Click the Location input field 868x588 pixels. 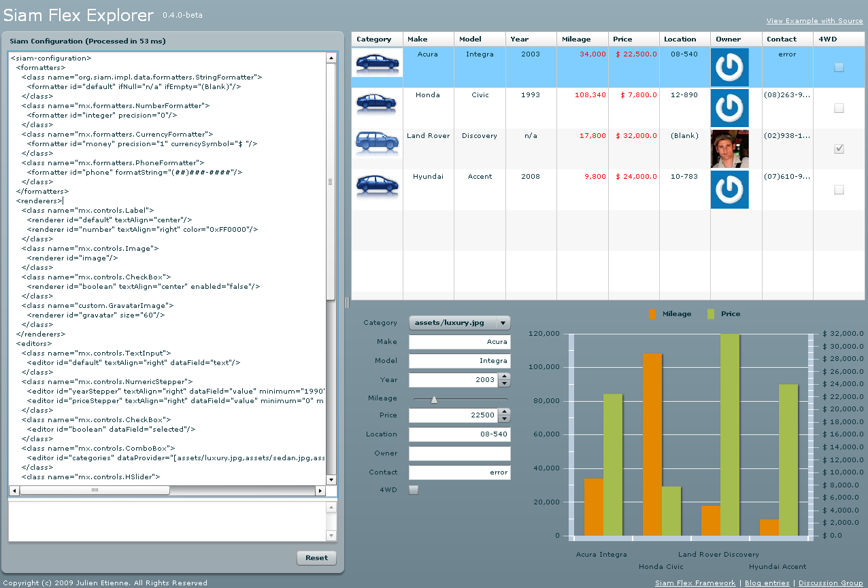[460, 434]
